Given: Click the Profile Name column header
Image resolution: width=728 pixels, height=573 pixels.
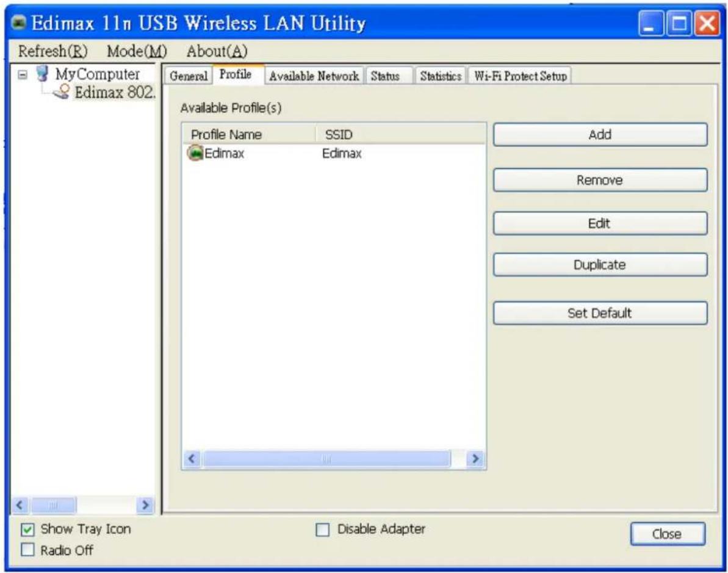Looking at the screenshot, I should 249,134.
